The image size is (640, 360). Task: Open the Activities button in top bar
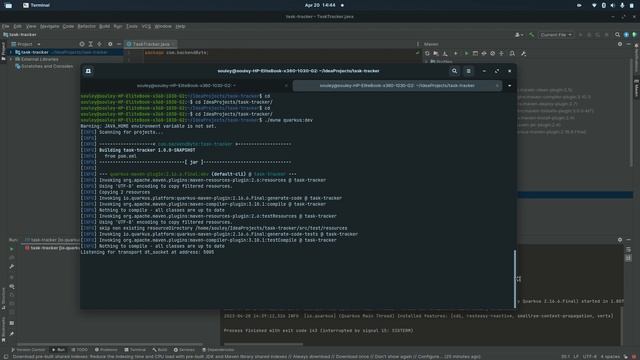coord(8,5)
